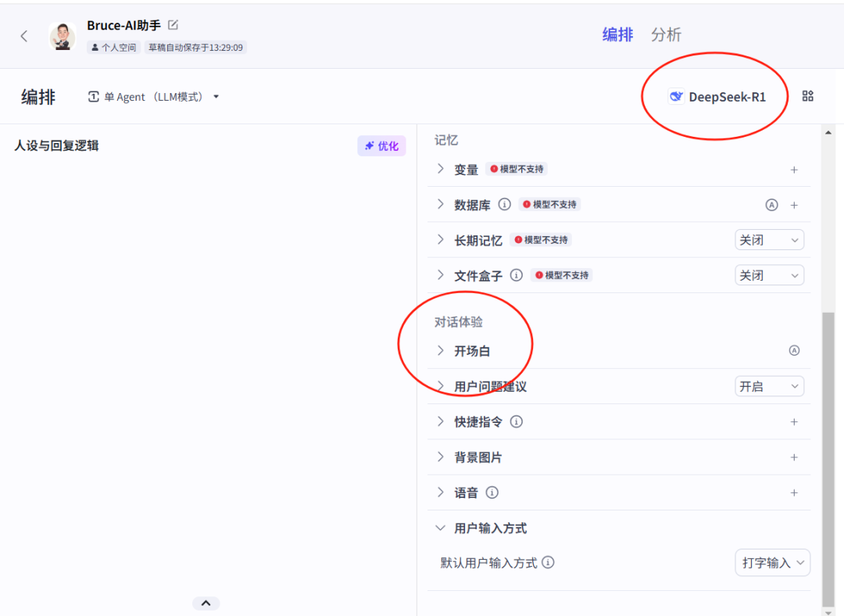
Task: Click the 个人空间 tag
Action: (x=113, y=48)
